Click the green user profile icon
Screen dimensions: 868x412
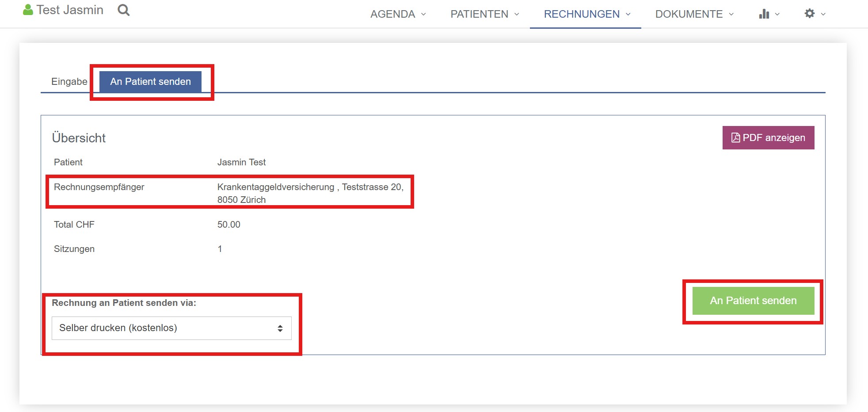28,10
